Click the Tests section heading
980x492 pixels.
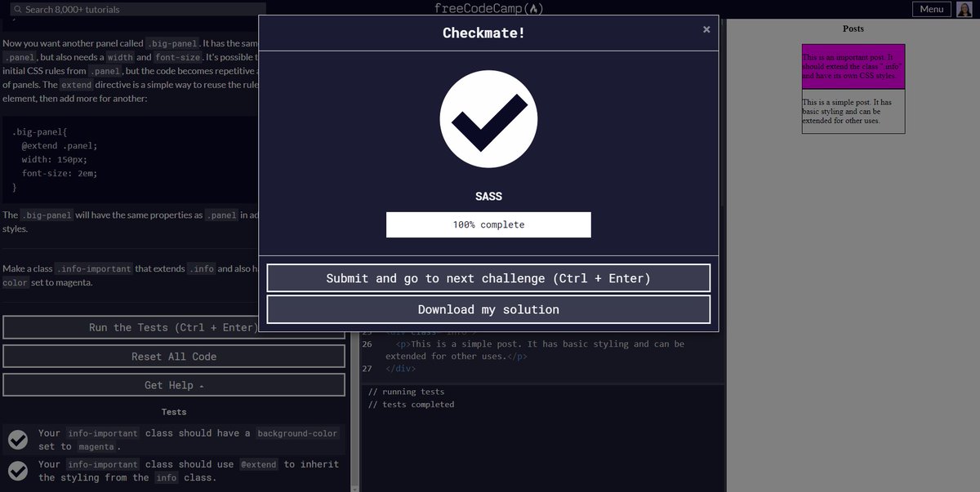[x=174, y=412]
